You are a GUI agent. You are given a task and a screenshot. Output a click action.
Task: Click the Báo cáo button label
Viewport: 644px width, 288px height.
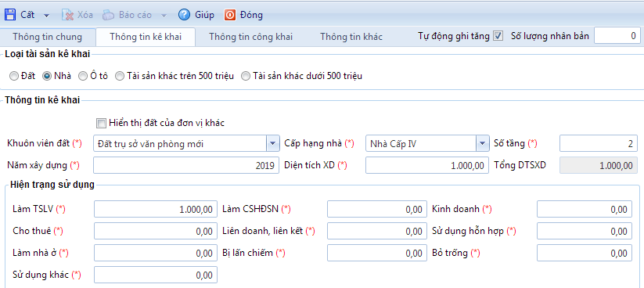135,15
